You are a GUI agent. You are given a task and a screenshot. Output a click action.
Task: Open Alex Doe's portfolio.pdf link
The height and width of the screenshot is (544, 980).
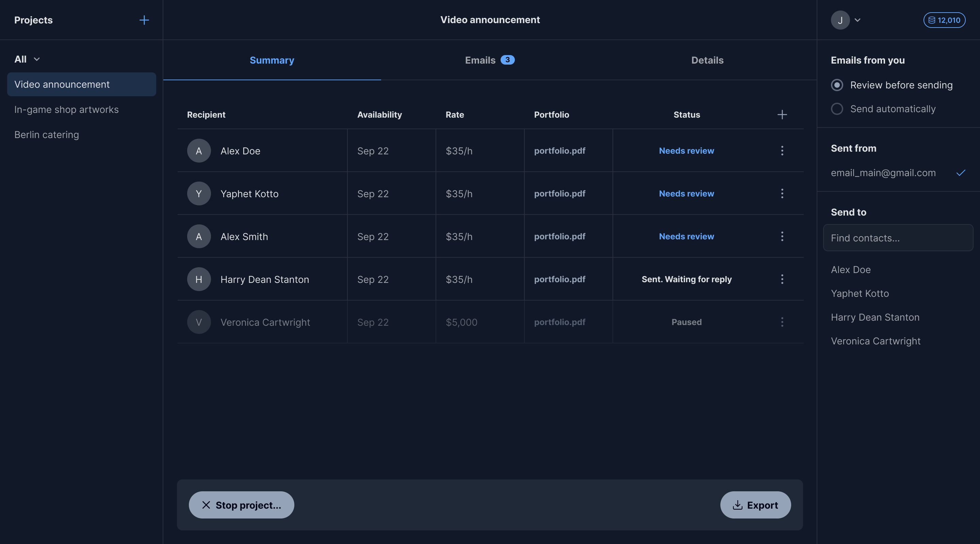[x=559, y=151]
